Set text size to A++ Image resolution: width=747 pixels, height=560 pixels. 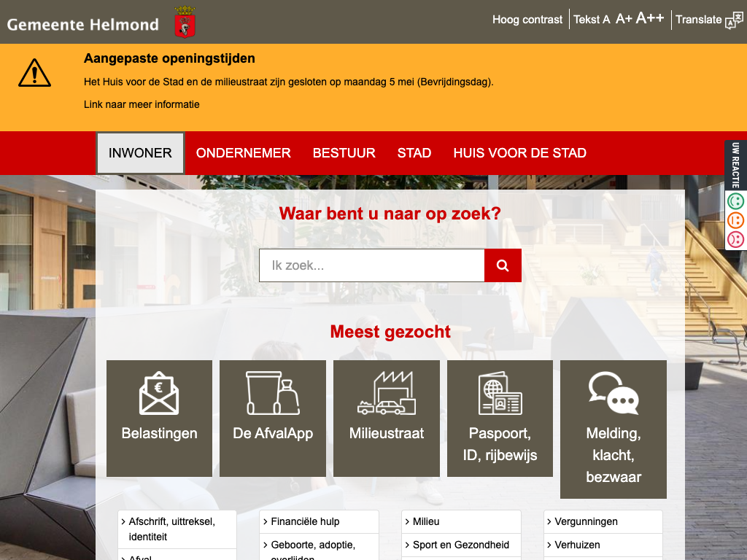650,18
